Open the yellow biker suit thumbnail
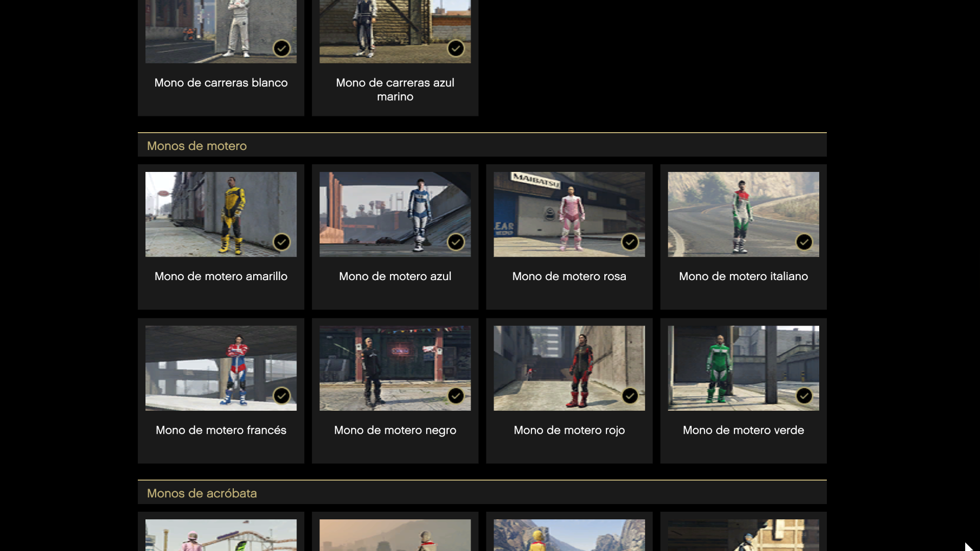The image size is (980, 551). pyautogui.click(x=220, y=214)
